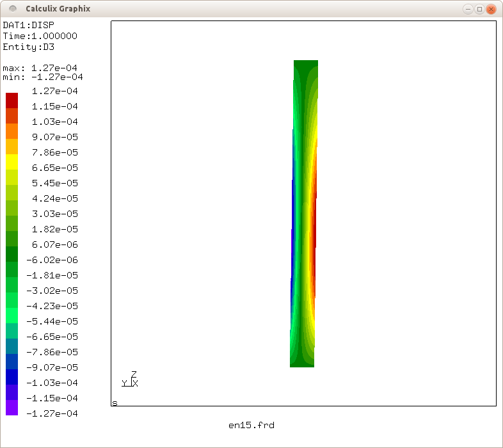This screenshot has width=503, height=448.
Task: Click the 'Entity:D3' label
Action: pos(29,47)
